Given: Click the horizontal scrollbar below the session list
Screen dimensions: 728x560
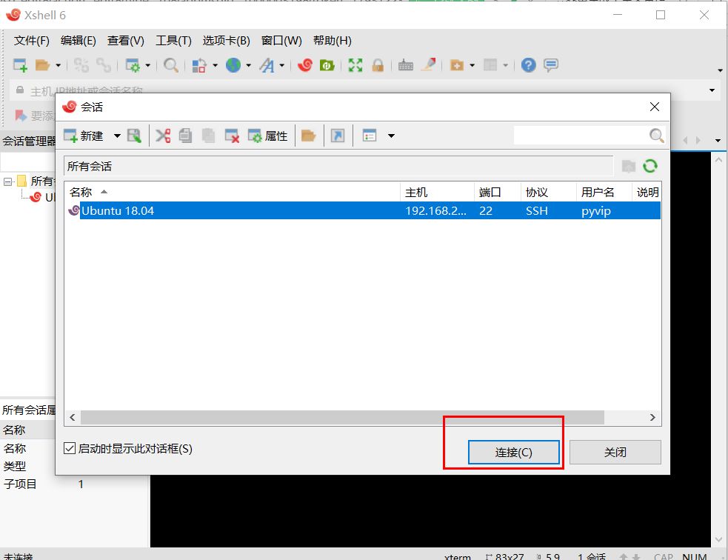Looking at the screenshot, I should 333,417.
